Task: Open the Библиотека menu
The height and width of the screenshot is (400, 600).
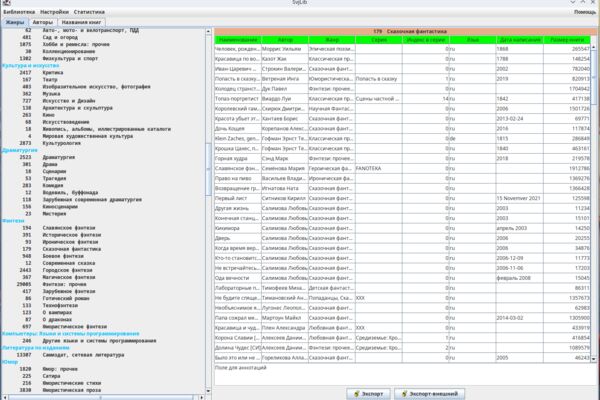Action: click(x=19, y=12)
